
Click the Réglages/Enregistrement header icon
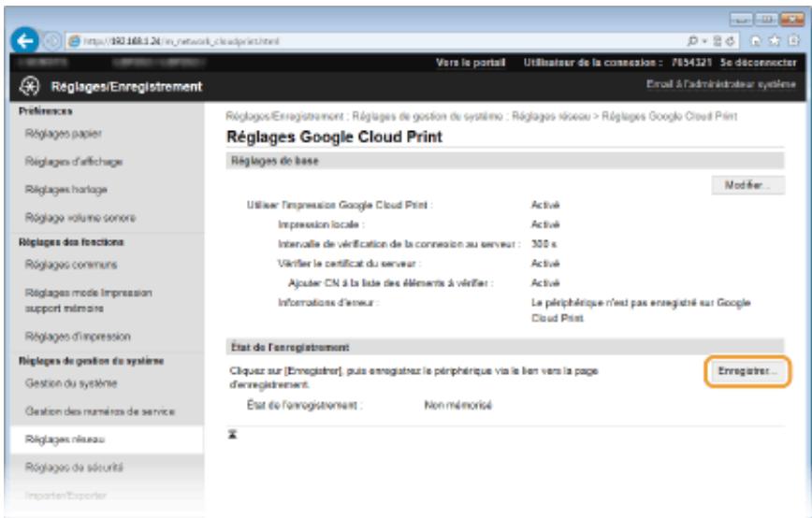coord(30,86)
